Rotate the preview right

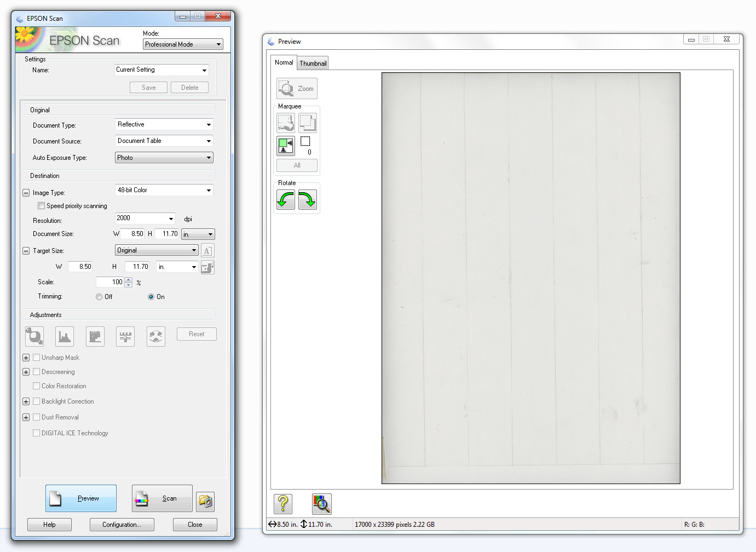coord(308,200)
